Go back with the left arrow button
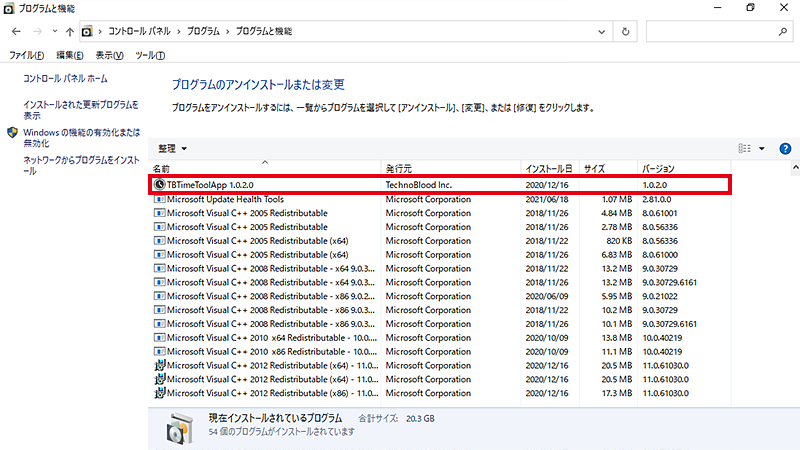The height and width of the screenshot is (450, 800). point(16,32)
